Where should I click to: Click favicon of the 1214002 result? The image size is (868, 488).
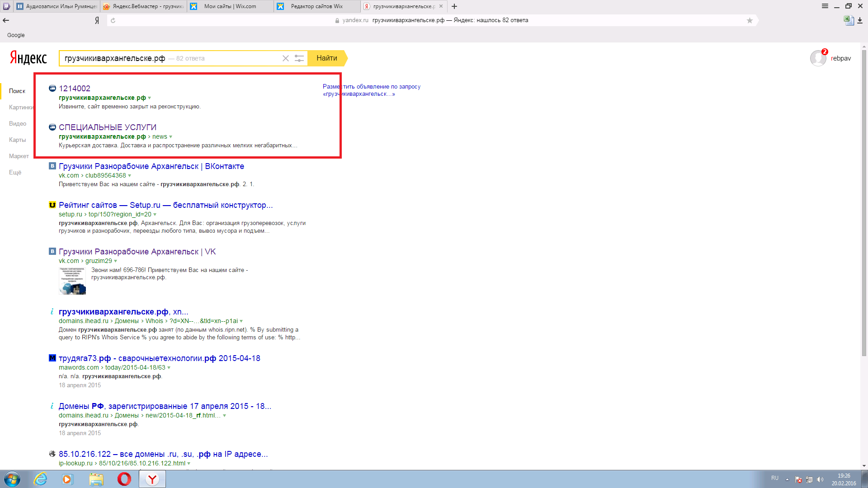click(x=52, y=88)
